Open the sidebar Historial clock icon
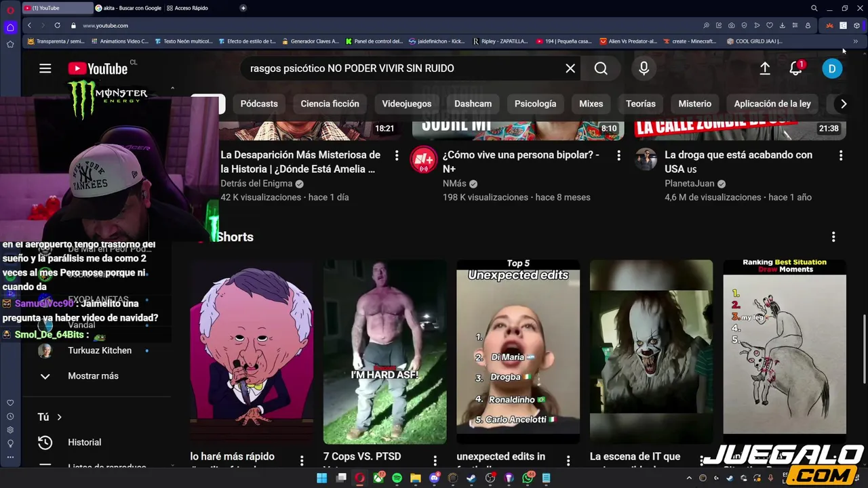The image size is (868, 488). click(45, 442)
